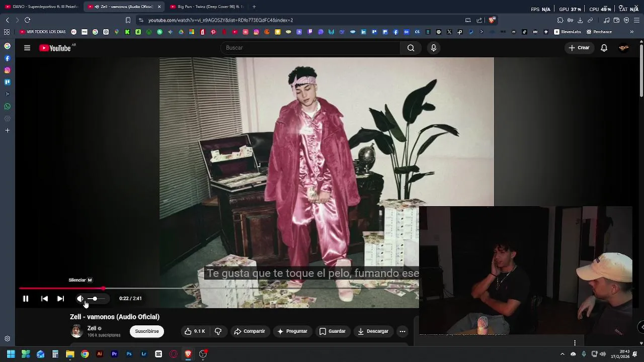Go forward in browser history
644x362 pixels.
(17, 20)
